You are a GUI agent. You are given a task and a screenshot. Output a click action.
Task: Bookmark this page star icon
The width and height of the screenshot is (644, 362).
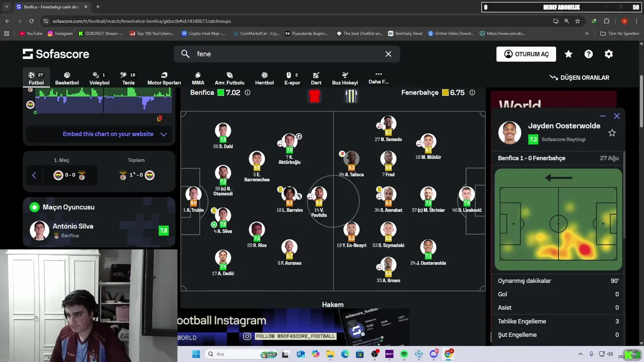(x=577, y=21)
